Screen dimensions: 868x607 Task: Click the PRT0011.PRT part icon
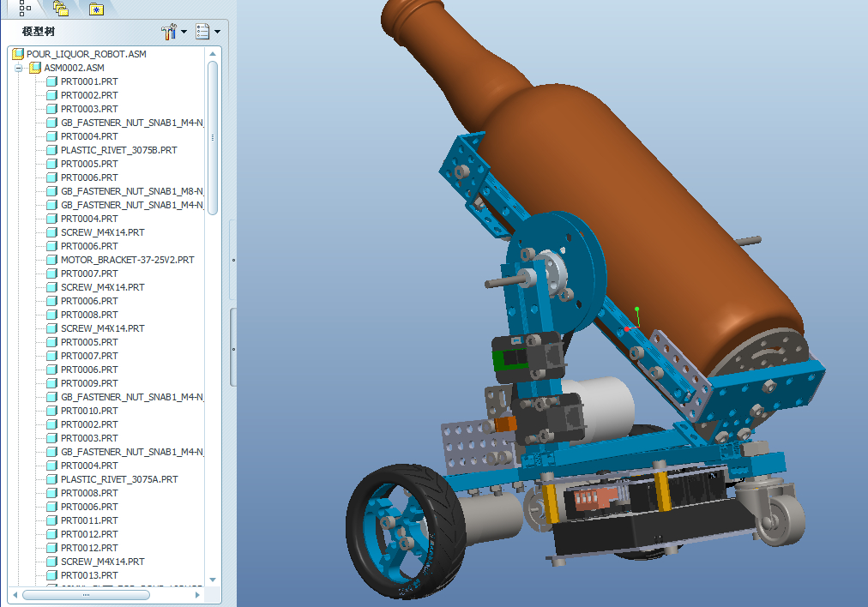pyautogui.click(x=52, y=520)
